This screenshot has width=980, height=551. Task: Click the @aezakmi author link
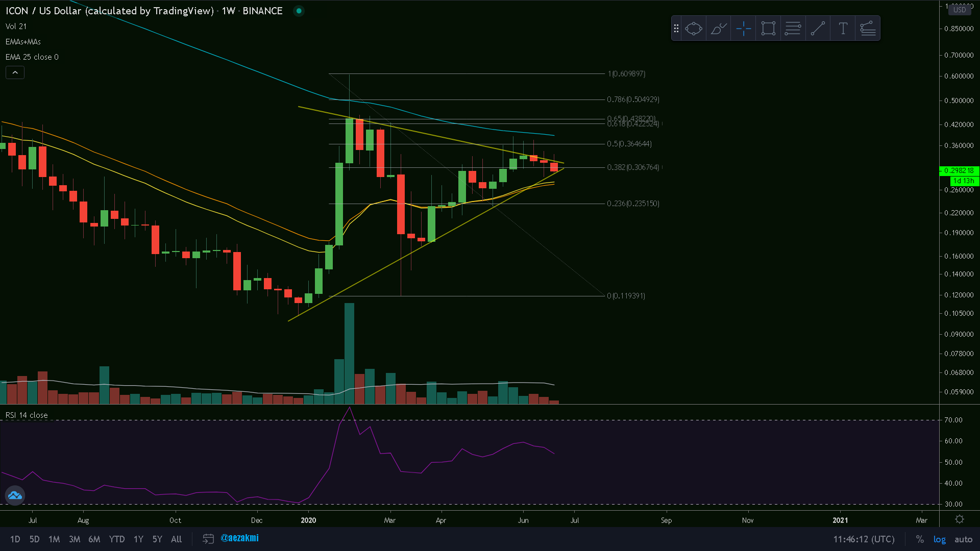point(239,538)
